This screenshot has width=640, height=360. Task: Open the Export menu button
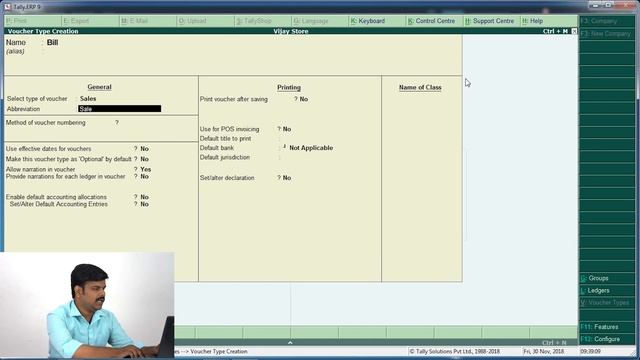pyautogui.click(x=90, y=21)
